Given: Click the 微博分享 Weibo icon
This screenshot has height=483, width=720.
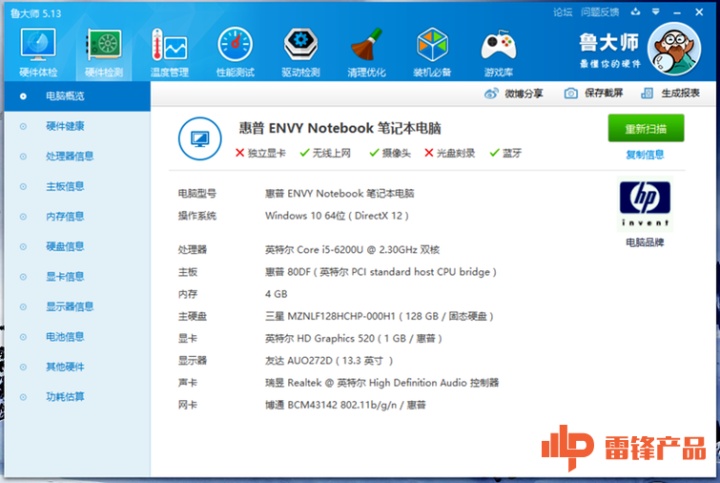Looking at the screenshot, I should pos(491,94).
